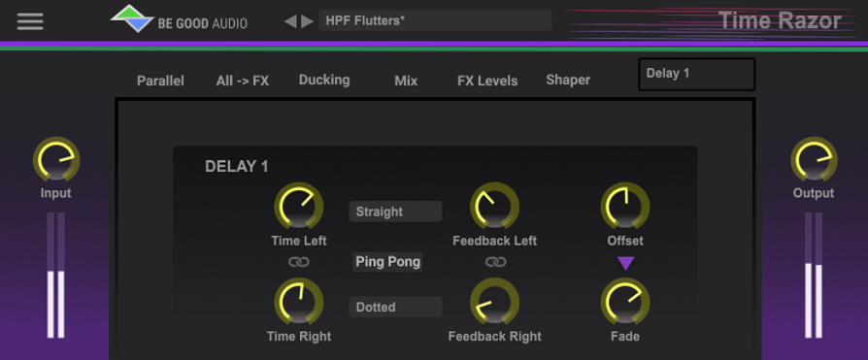Go to the next preset arrow
Image resolution: width=868 pixels, height=360 pixels.
(307, 21)
